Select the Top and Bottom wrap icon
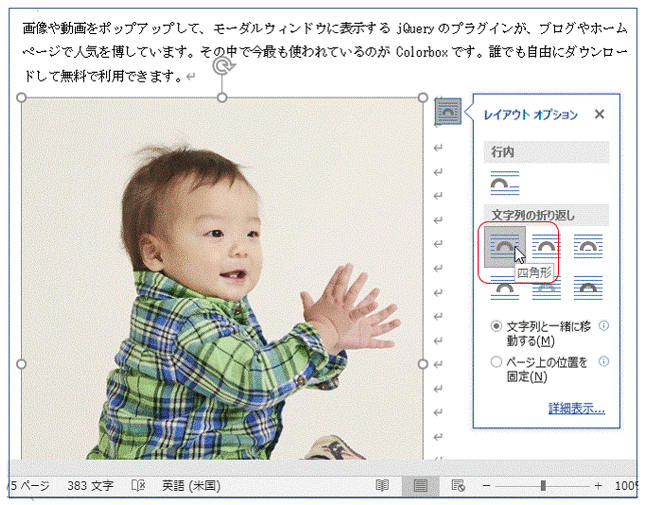 504,289
